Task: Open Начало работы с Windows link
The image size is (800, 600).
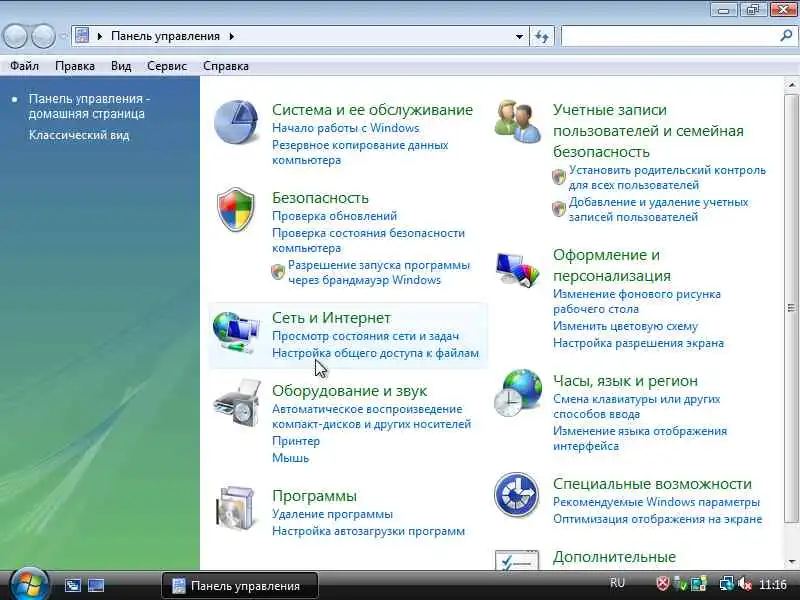Action: point(345,128)
